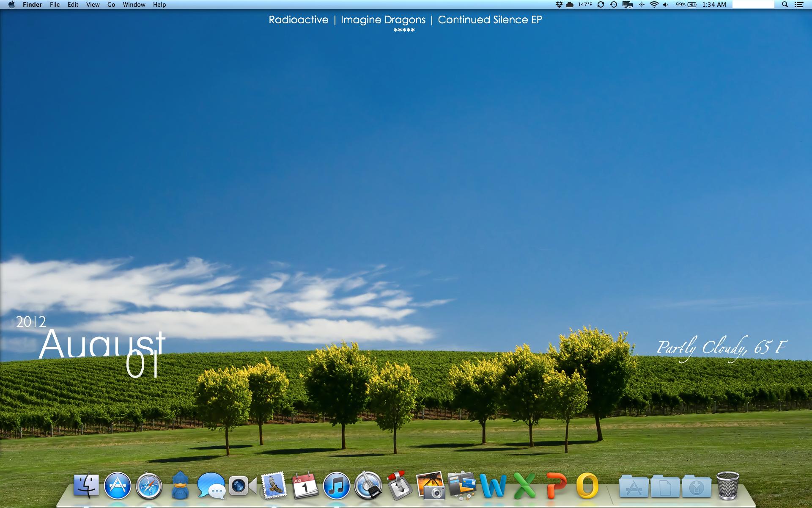The height and width of the screenshot is (508, 812).
Task: Open Adium duck icon in dock
Action: click(180, 486)
